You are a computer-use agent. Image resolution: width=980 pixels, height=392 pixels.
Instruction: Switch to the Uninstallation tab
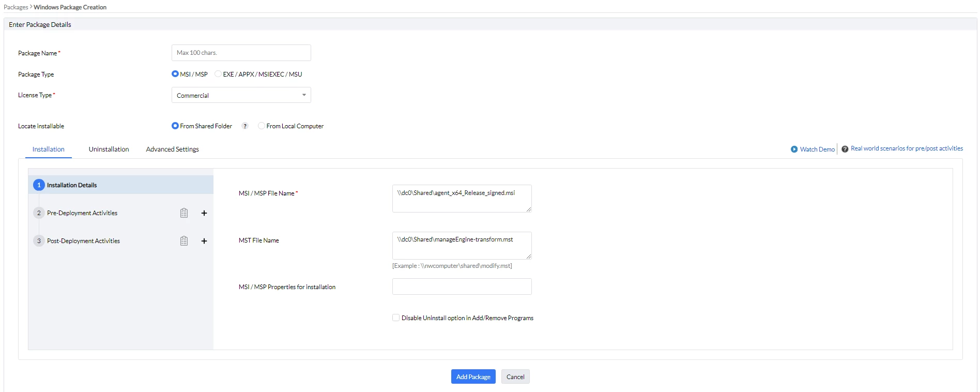pyautogui.click(x=109, y=149)
